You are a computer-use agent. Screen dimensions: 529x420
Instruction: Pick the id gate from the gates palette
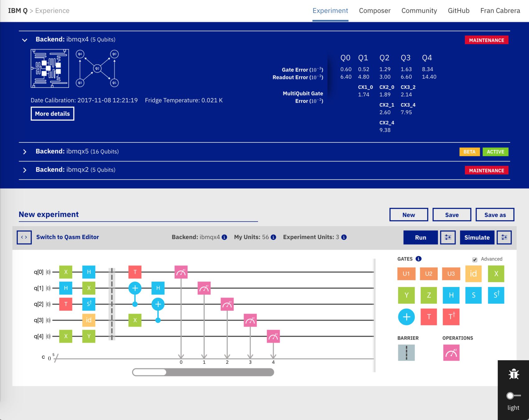[x=473, y=274]
